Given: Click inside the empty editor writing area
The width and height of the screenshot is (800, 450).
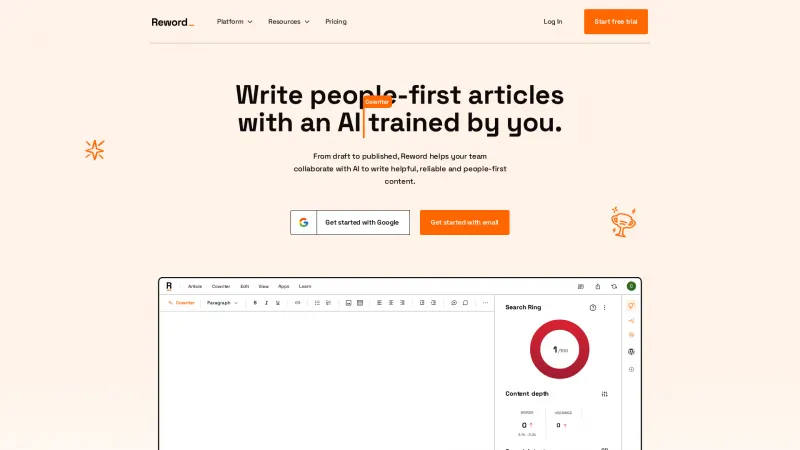Looking at the screenshot, I should click(x=327, y=380).
